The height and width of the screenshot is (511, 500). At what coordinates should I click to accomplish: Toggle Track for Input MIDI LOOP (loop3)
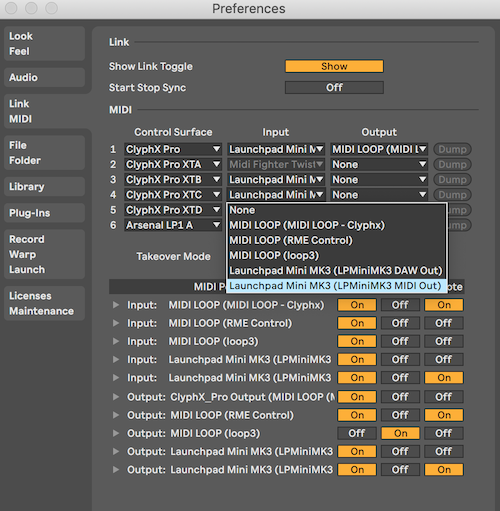(x=357, y=341)
